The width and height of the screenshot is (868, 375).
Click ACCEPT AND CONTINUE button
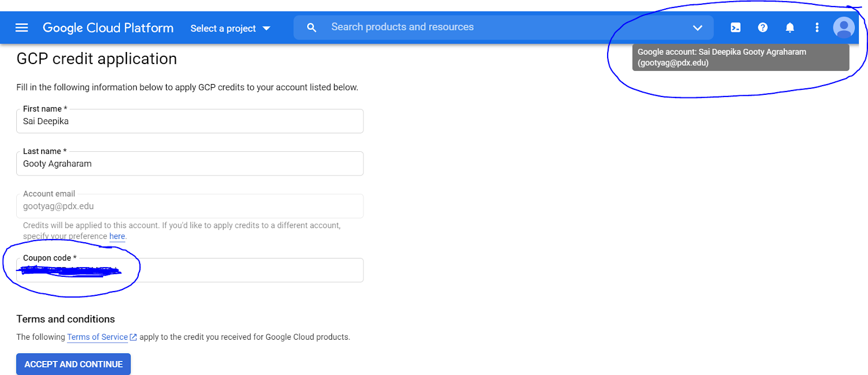click(x=73, y=364)
